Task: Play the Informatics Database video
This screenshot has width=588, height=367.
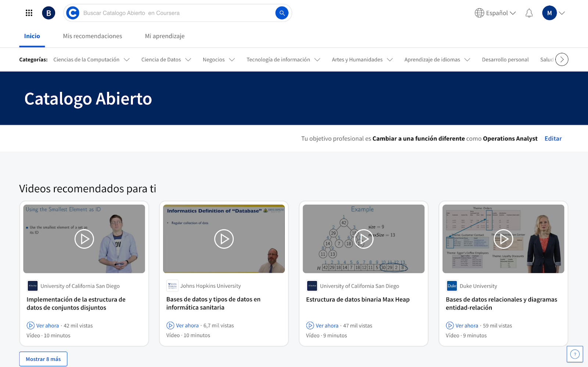Action: coord(224,239)
